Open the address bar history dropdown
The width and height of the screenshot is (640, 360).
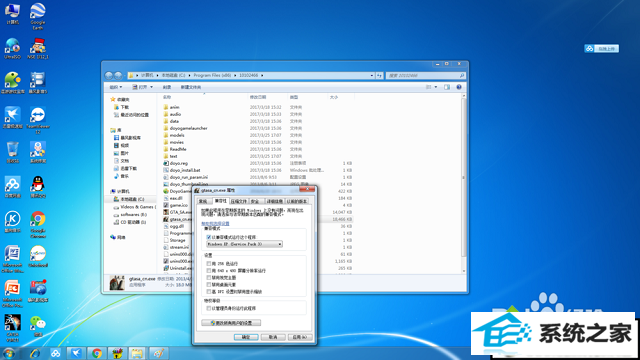click(372, 76)
